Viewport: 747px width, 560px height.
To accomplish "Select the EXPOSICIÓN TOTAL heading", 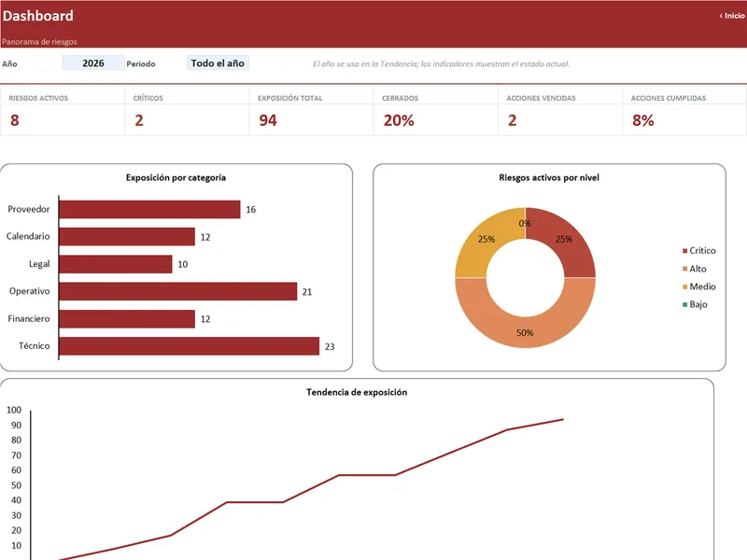I will point(290,98).
